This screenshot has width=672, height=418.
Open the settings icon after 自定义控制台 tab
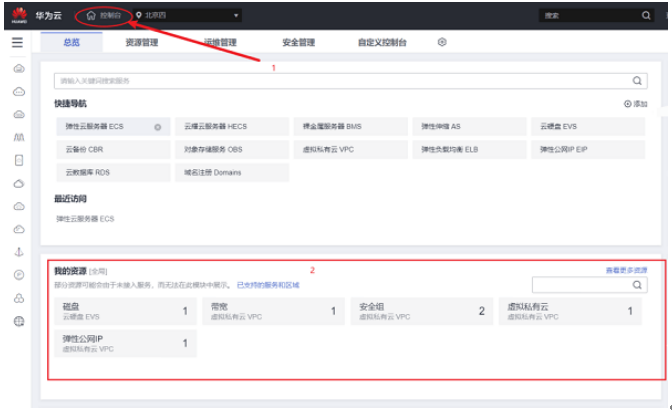pos(442,42)
